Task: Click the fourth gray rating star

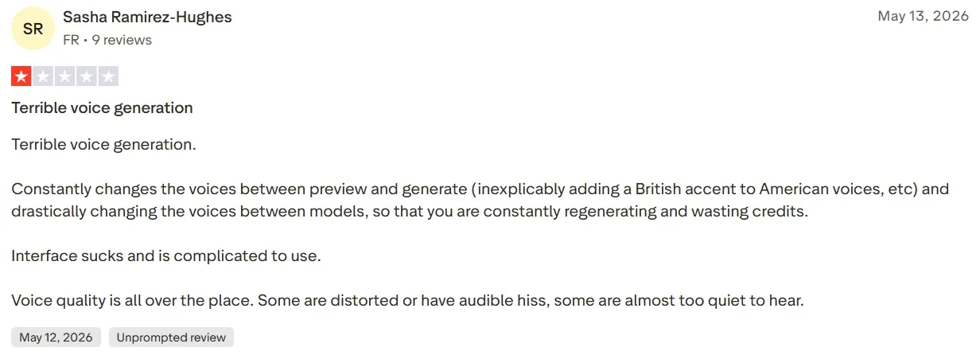Action: click(86, 77)
